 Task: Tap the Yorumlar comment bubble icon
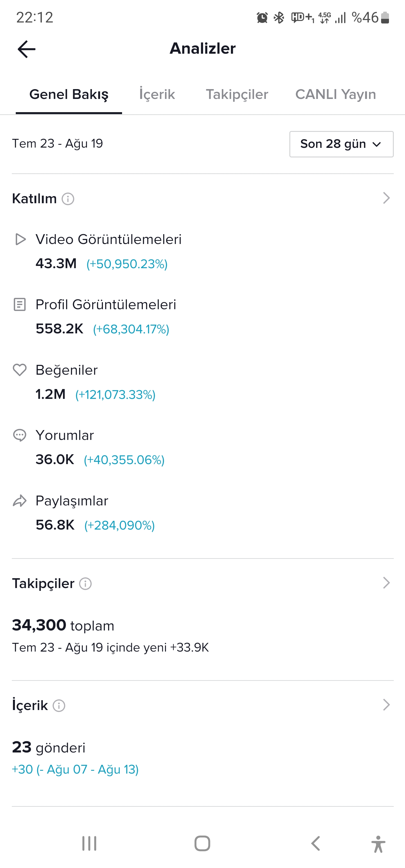[20, 435]
